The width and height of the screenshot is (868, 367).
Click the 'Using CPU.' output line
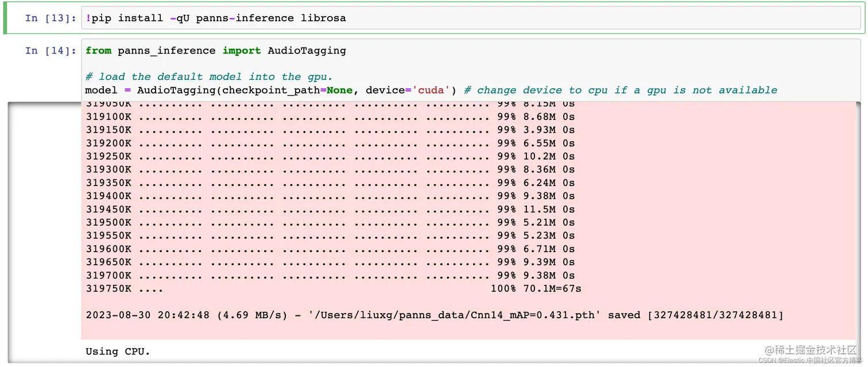click(x=118, y=351)
